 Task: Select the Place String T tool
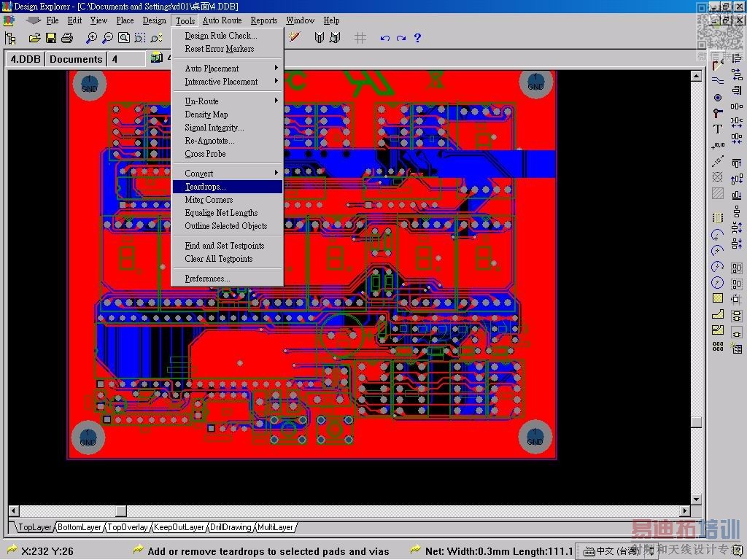tap(718, 129)
